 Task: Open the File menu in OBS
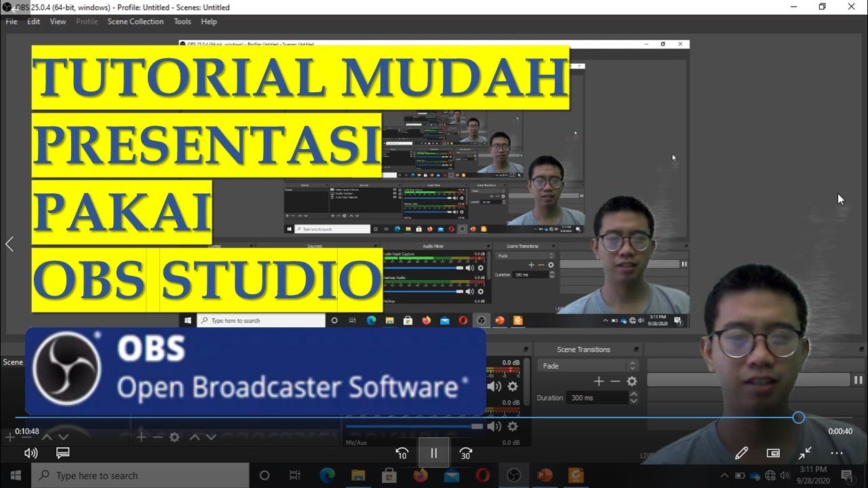(12, 22)
